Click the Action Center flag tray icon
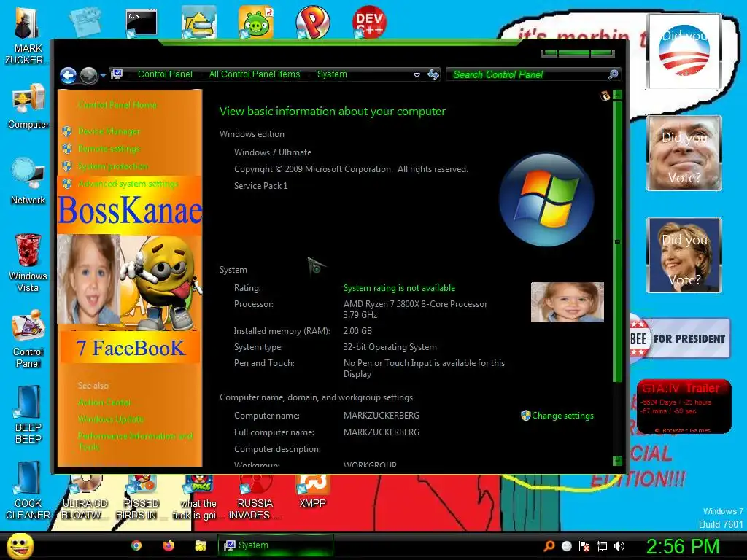This screenshot has height=560, width=747. click(x=584, y=546)
